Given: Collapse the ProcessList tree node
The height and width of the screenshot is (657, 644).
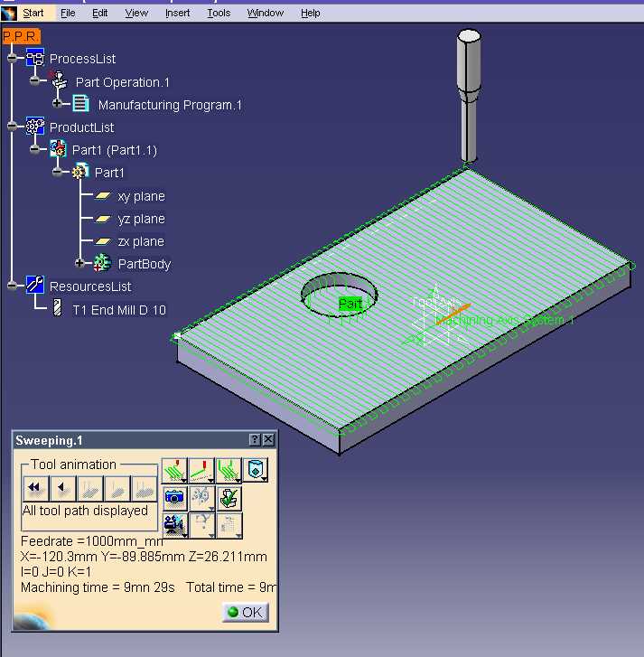Looking at the screenshot, I should 12,58.
